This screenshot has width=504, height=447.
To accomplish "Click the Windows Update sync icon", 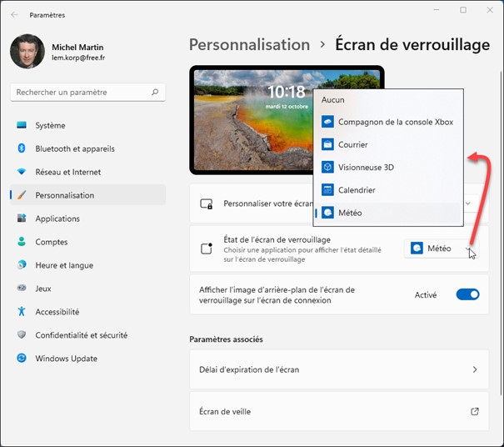I will (x=22, y=358).
